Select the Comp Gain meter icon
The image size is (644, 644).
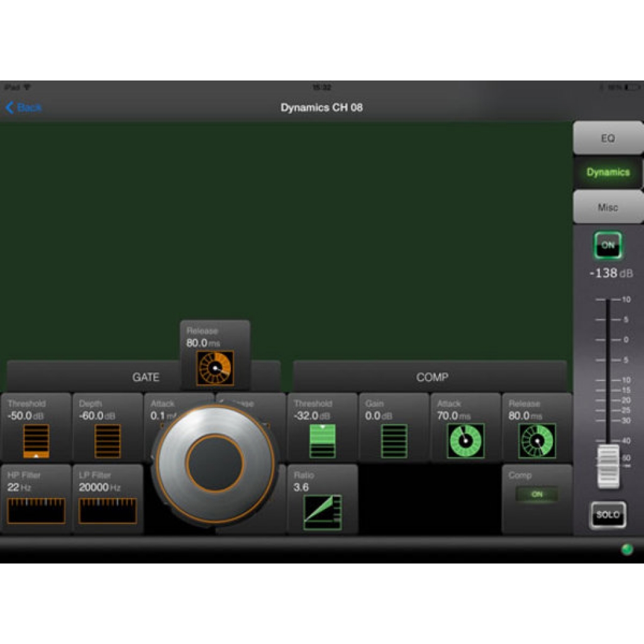pos(394,441)
